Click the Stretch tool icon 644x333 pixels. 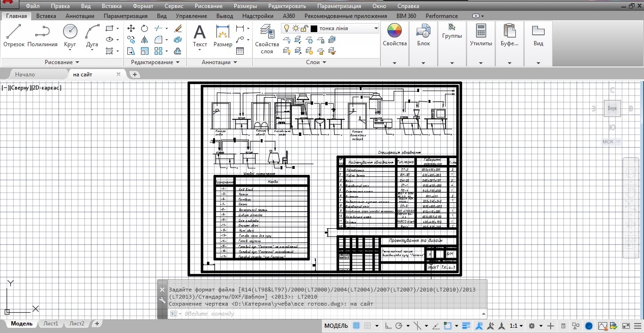(x=132, y=51)
